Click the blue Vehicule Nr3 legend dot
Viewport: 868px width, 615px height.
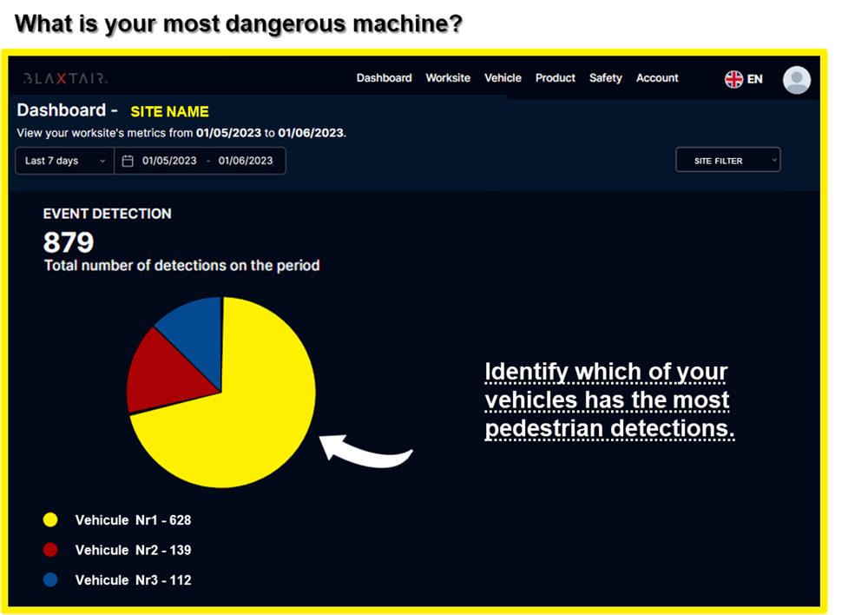[50, 579]
